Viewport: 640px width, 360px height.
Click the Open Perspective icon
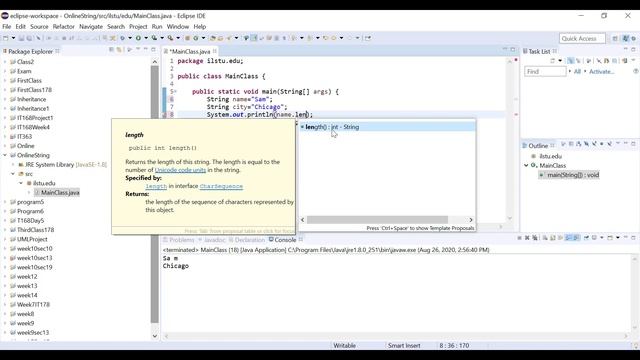(x=615, y=38)
